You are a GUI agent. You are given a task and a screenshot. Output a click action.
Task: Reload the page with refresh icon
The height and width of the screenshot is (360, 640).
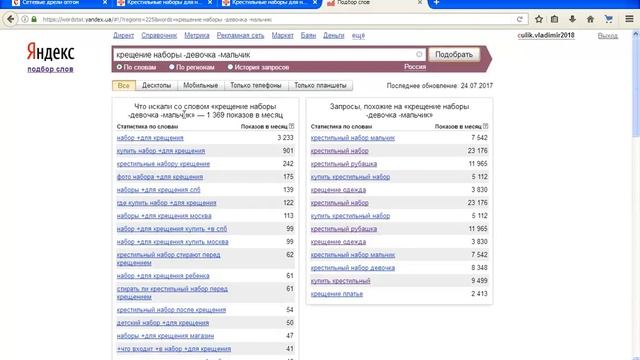[x=520, y=19]
